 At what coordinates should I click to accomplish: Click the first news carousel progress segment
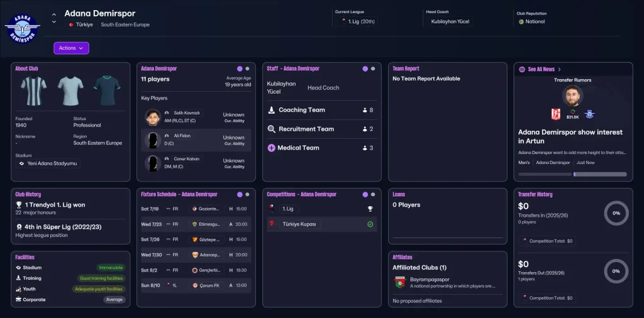545,174
